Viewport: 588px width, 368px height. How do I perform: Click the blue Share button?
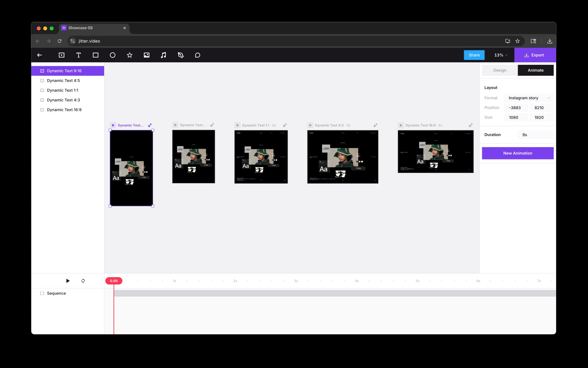pyautogui.click(x=474, y=55)
